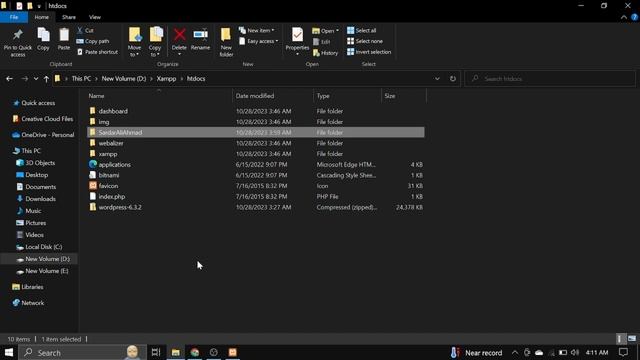Viewport: 640px width, 360px height.
Task: Open Chrome from the taskbar
Action: (x=195, y=352)
